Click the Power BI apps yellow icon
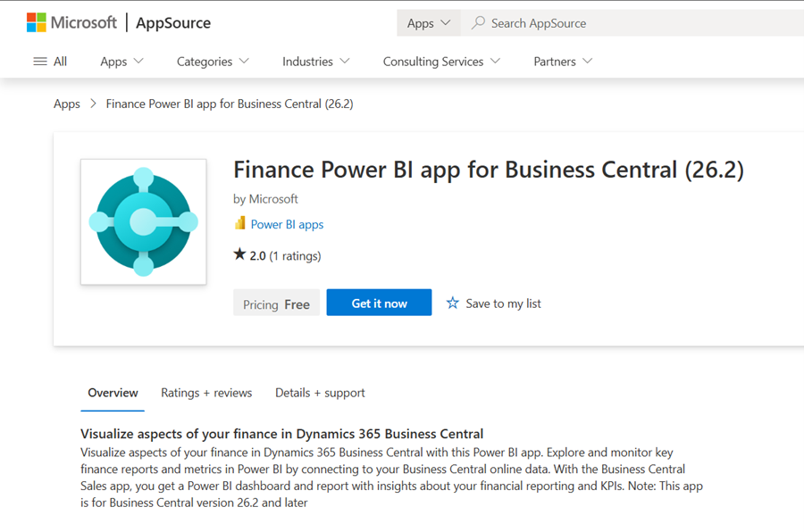The image size is (804, 532). 239,224
